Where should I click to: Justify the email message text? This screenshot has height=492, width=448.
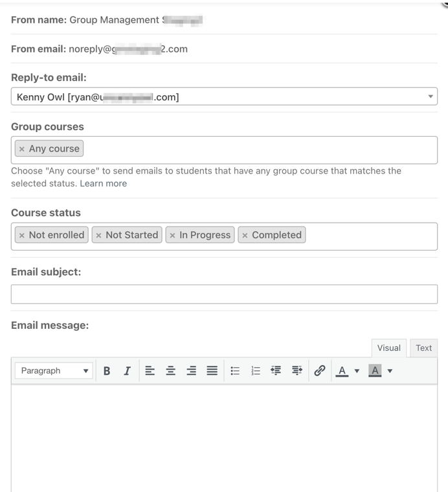(x=212, y=371)
